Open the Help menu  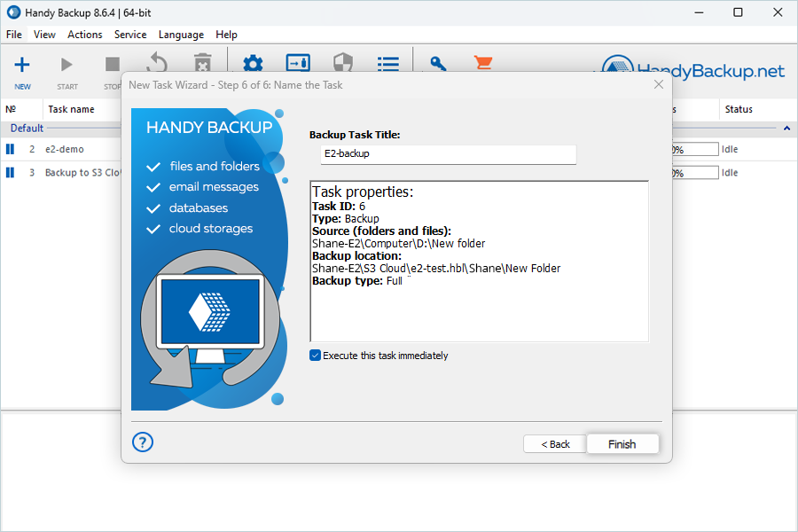(x=226, y=35)
